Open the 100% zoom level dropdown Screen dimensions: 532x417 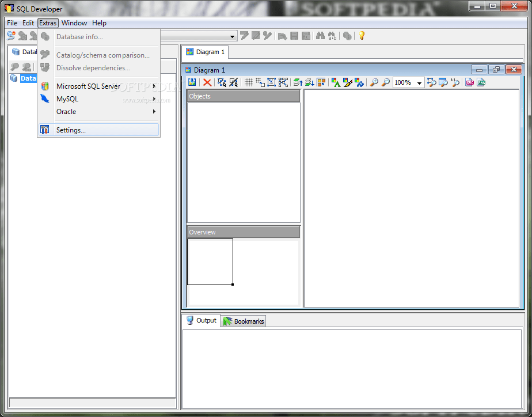(x=419, y=82)
